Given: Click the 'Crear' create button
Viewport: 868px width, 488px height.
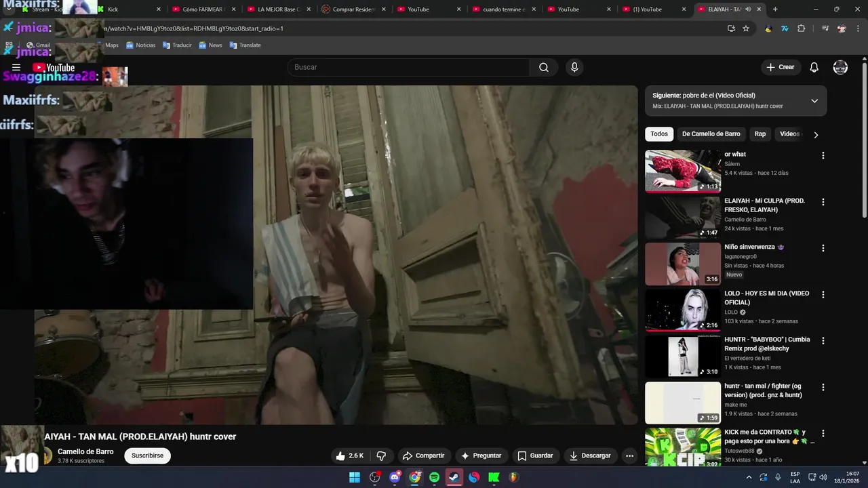Looking at the screenshot, I should pyautogui.click(x=780, y=67).
